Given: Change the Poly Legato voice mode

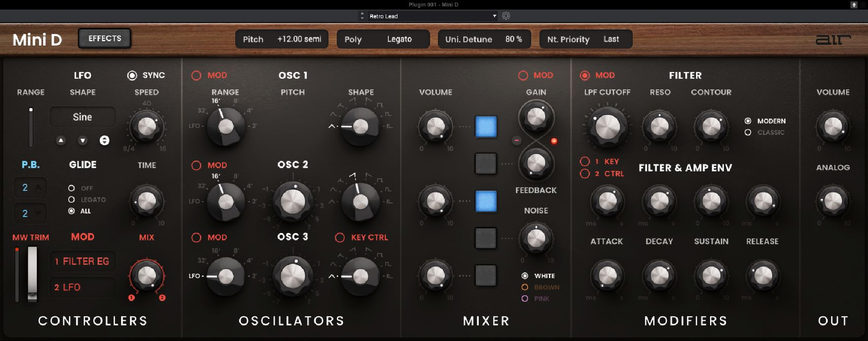Looking at the screenshot, I should coord(383,39).
